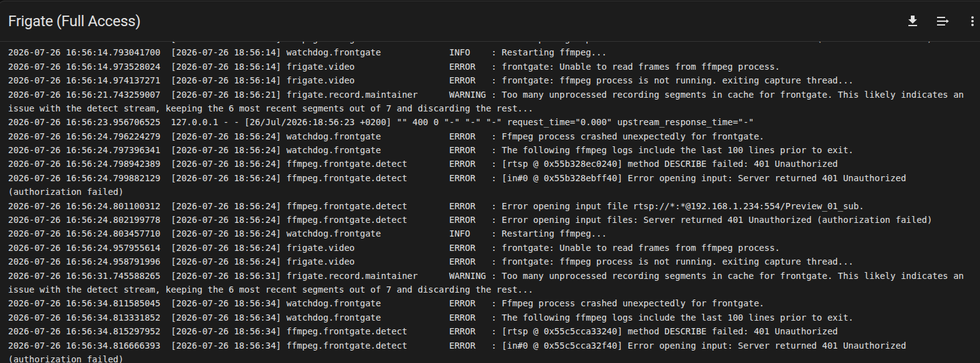
Task: Select log line timestamped 16:56:14.974137271
Action: 431,80
